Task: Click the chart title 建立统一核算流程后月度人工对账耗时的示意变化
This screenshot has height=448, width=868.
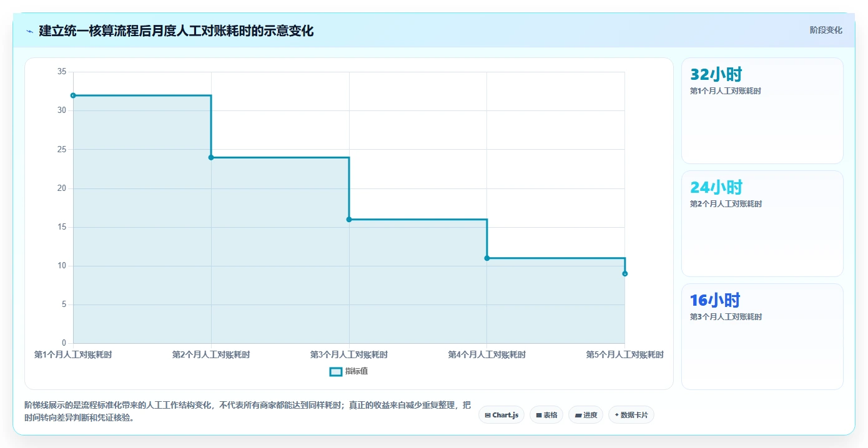Action: [x=176, y=31]
